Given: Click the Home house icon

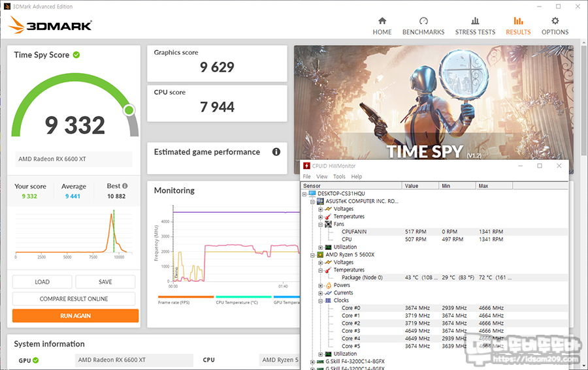Looking at the screenshot, I should (x=382, y=21).
